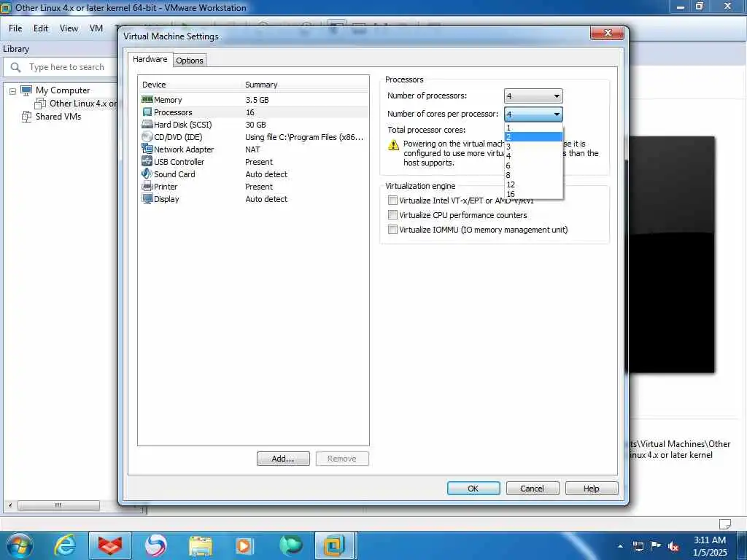Open the Edit menu
Screen dimensions: 747x560
(x=41, y=28)
